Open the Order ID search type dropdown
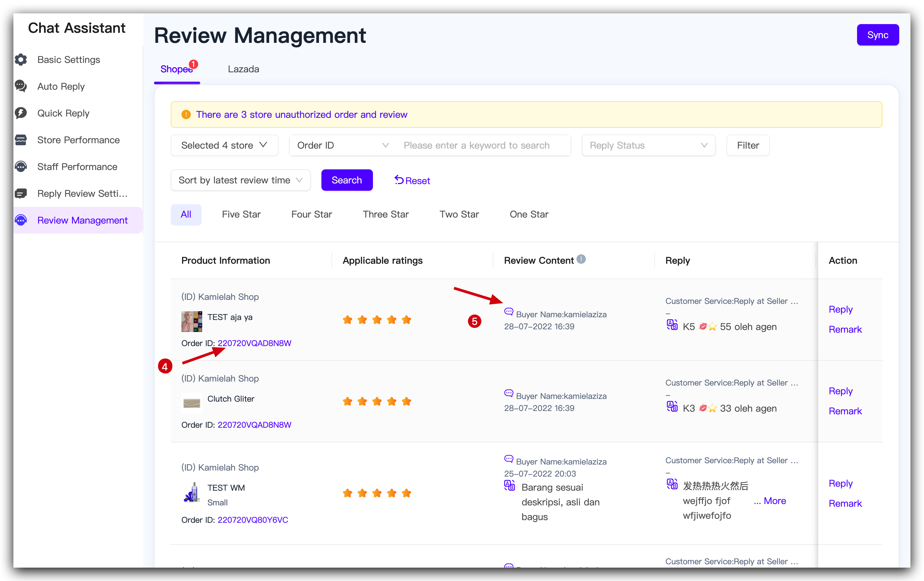Screen dimensions: 924x581 [x=343, y=145]
